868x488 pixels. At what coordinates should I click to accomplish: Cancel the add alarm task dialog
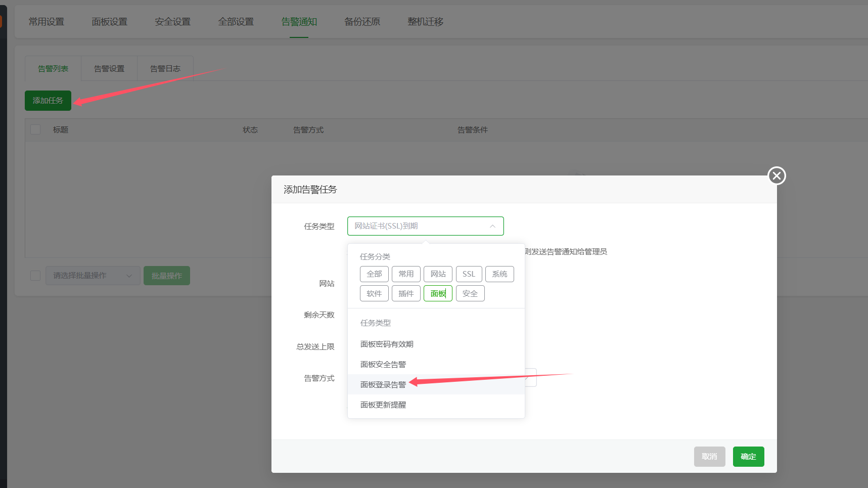pos(709,457)
